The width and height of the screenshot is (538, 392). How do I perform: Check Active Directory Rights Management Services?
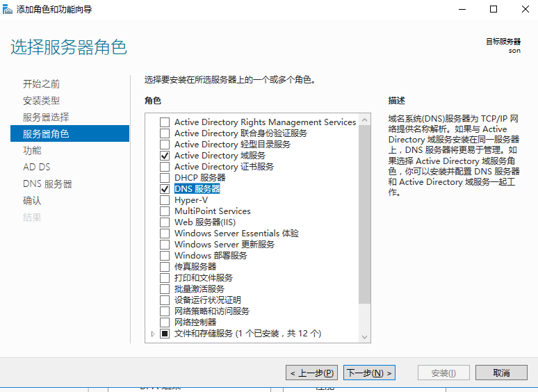point(165,122)
